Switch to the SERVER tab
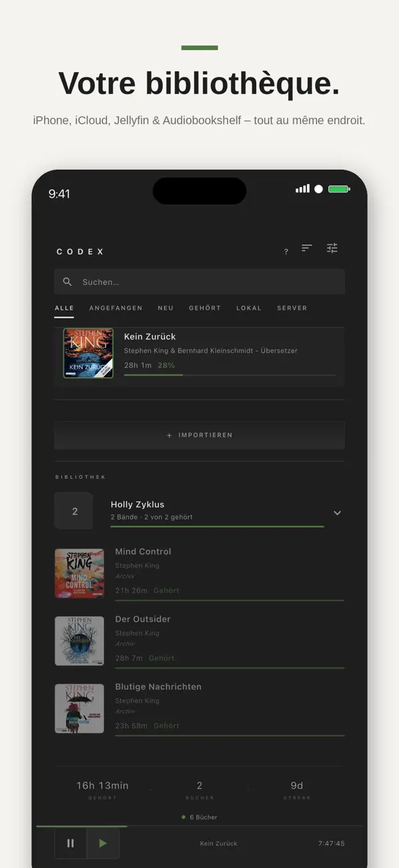Image resolution: width=399 pixels, height=868 pixels. pos(292,308)
